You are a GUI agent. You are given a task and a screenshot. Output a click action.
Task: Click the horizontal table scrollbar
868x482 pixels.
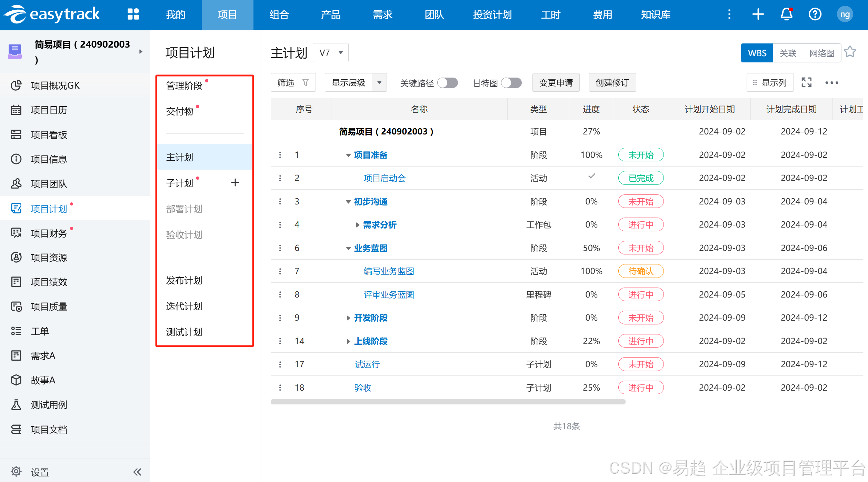tap(448, 402)
